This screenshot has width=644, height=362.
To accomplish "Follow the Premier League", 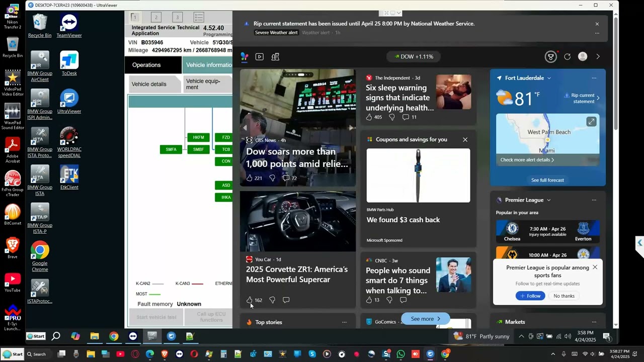I will click(530, 296).
